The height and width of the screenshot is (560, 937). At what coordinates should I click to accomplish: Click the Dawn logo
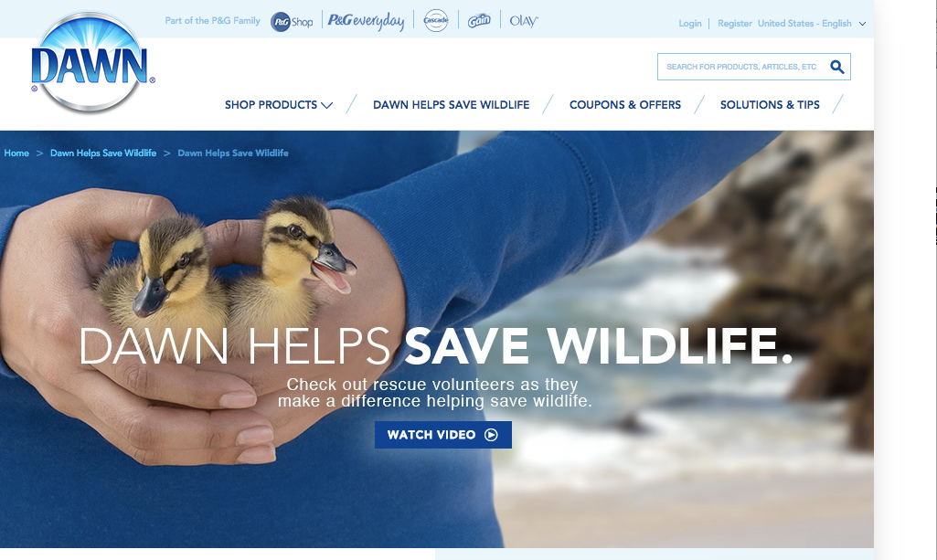pyautogui.click(x=92, y=63)
